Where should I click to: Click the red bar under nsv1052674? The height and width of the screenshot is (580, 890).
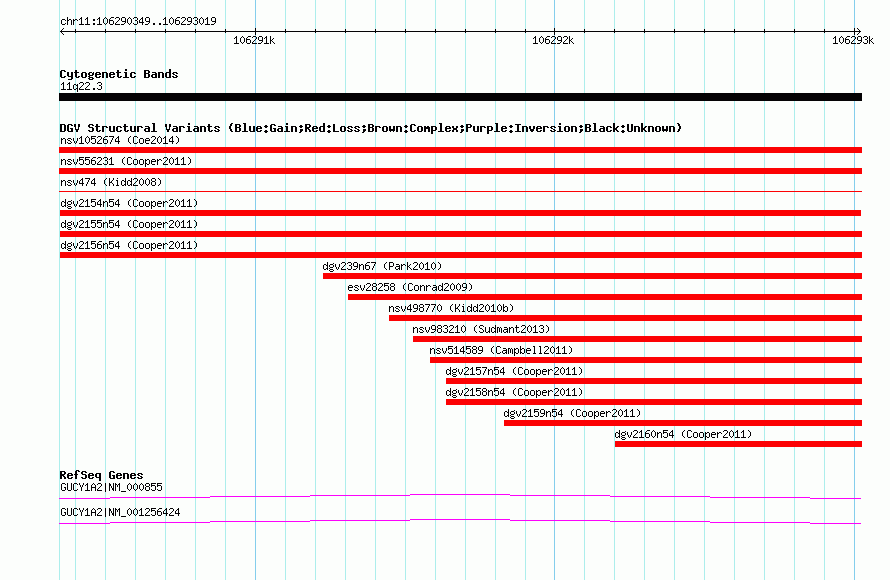(460, 150)
